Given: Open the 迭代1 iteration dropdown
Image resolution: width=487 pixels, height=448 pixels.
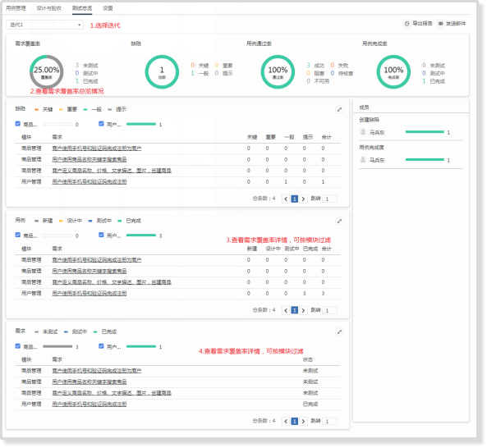Looking at the screenshot, I should [x=44, y=25].
